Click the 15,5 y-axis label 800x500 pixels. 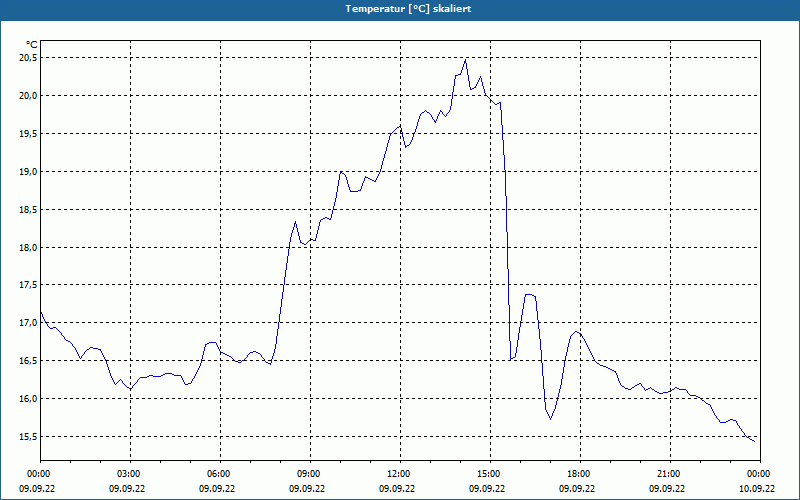[x=28, y=437]
